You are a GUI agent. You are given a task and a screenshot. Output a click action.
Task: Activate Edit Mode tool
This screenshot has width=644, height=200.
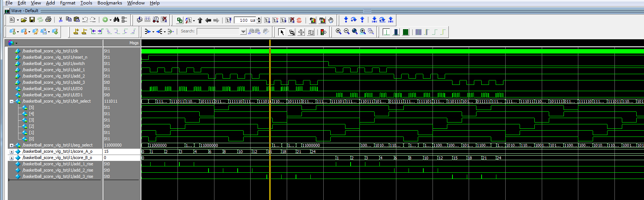pos(311,32)
